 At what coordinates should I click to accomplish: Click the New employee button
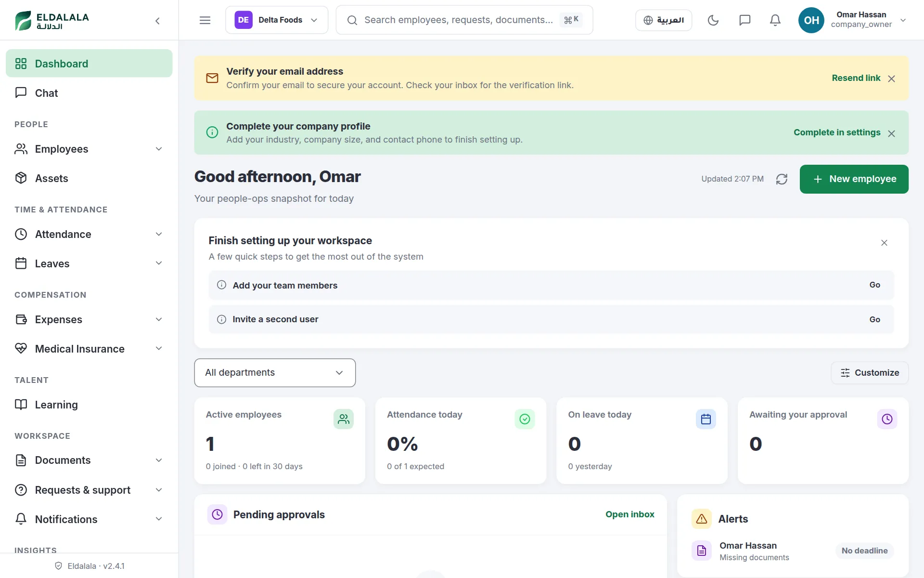click(x=854, y=179)
